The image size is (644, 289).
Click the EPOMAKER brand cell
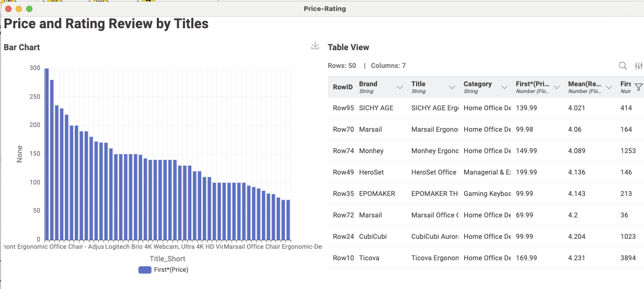point(378,194)
